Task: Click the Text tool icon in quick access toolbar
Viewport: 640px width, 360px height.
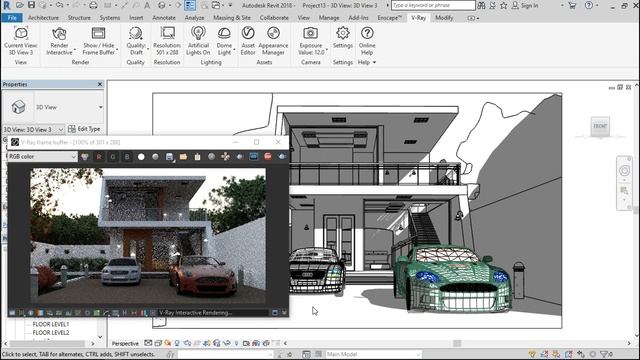Action: (147, 5)
